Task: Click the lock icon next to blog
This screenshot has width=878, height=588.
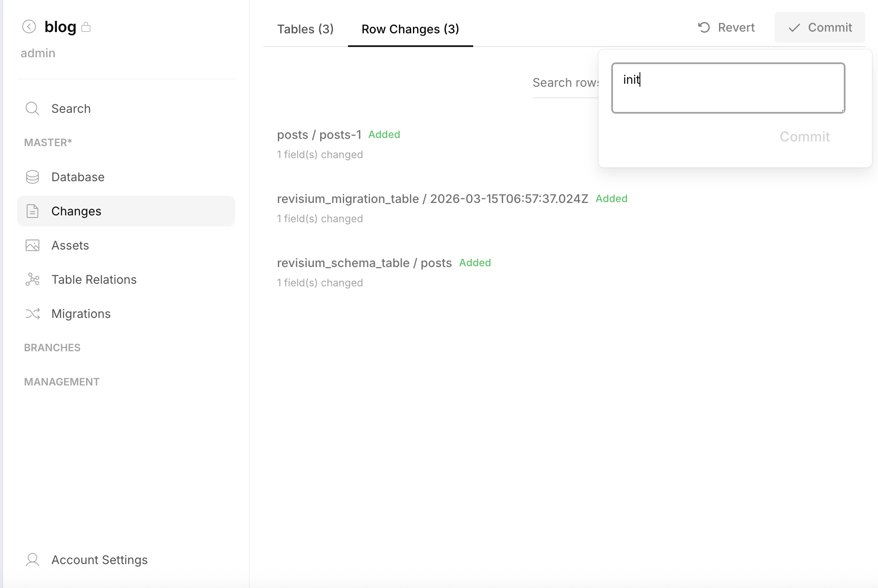Action: click(86, 26)
